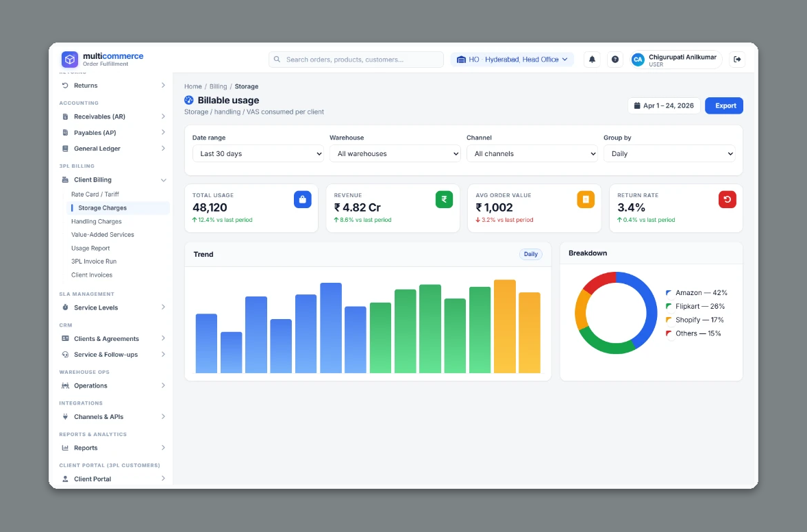Click the Others red legend swatch

(x=669, y=333)
